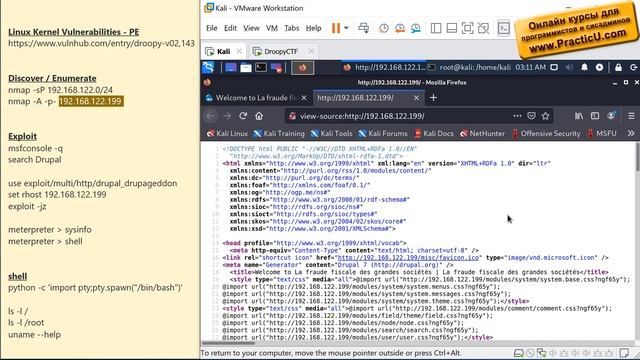Take a VM snapshot
The height and width of the screenshot is (360, 640).
click(x=384, y=28)
